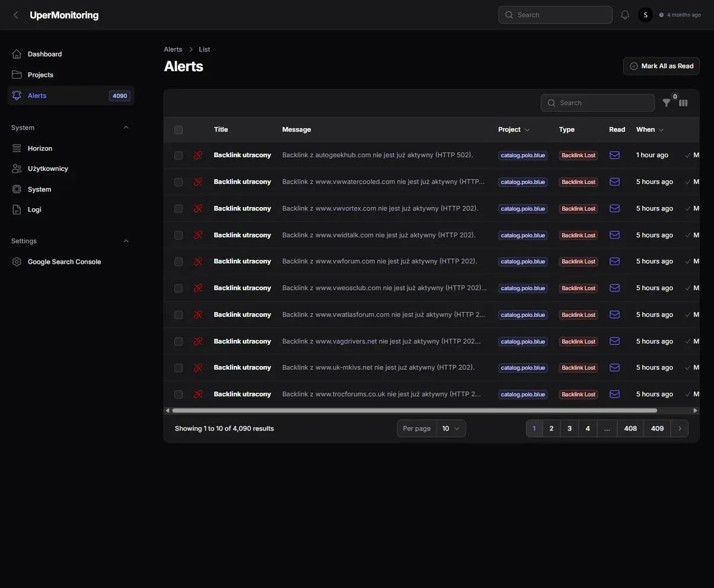The width and height of the screenshot is (714, 588).
Task: Click read envelope for vweosclub.com alert
Action: (614, 288)
